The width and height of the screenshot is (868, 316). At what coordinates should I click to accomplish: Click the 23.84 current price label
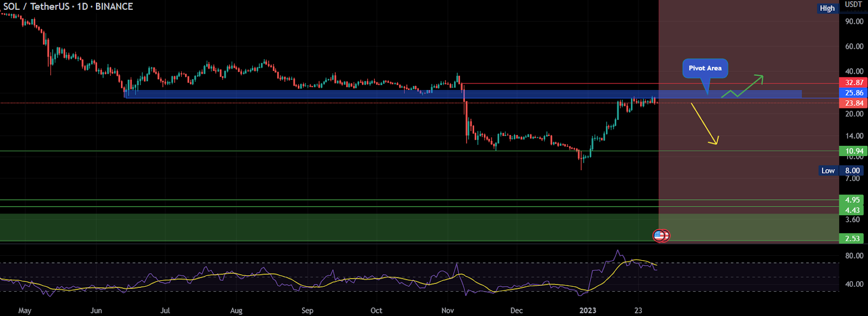click(x=854, y=103)
